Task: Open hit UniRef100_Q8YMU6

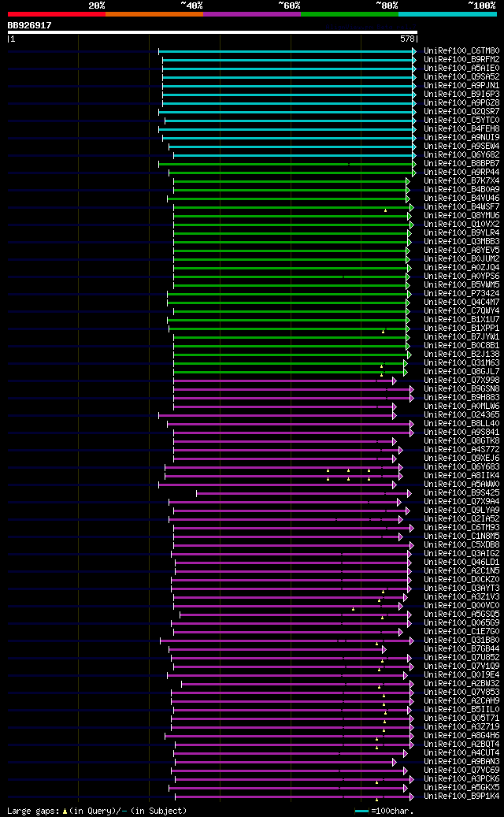Action: point(461,216)
